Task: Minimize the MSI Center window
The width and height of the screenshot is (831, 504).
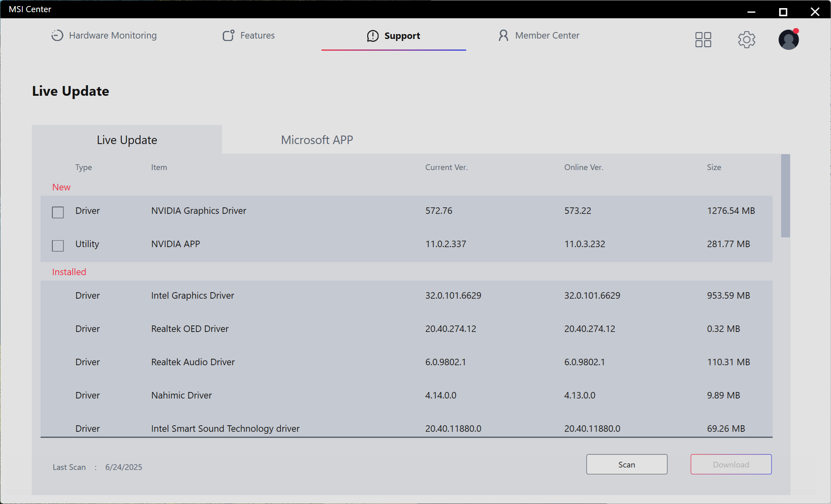Action: [x=751, y=12]
